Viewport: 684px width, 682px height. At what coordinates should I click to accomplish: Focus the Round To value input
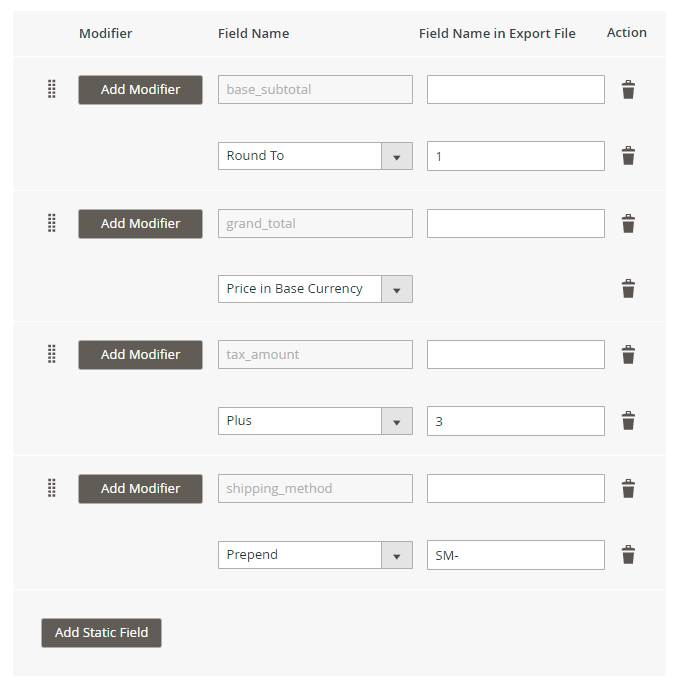(x=515, y=156)
